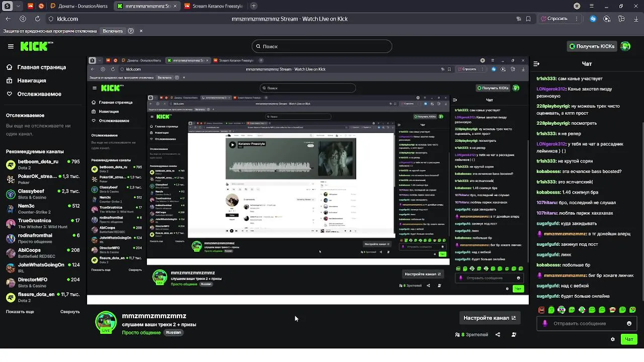Click the mmzmmzmmzmmz channel name below player
Screen dimensions: 644x362
pos(154,316)
